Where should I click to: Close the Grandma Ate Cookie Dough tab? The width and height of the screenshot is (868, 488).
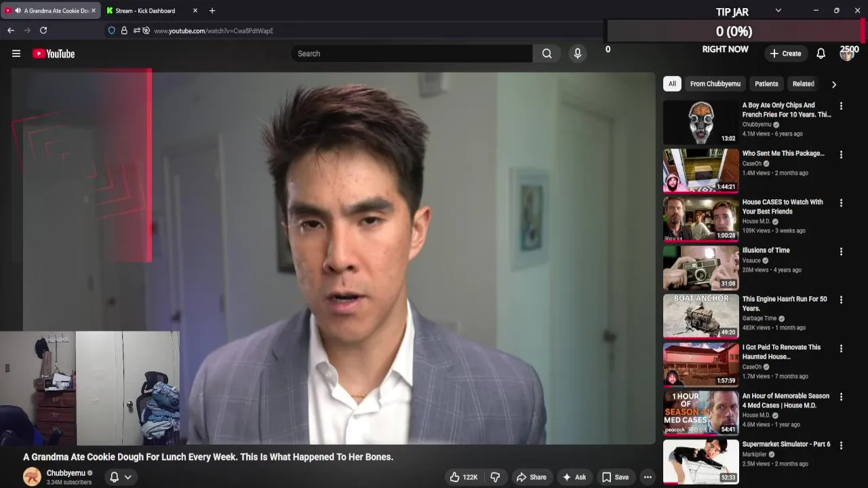[x=94, y=11]
